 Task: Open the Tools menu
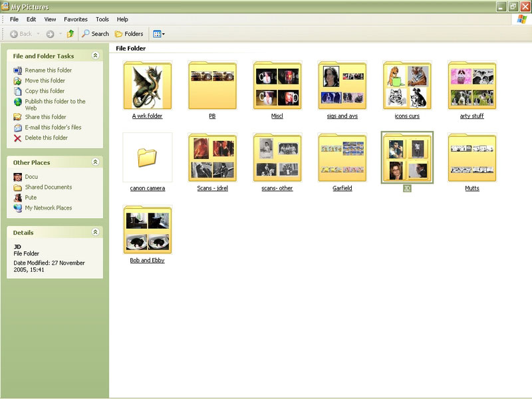coord(102,19)
